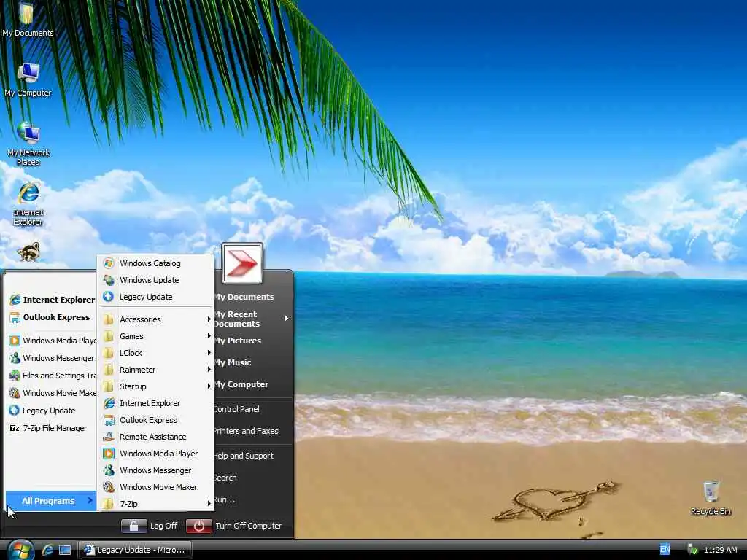Open Outlook Express in programs submenu
Screen dimensions: 747x560
[x=156, y=420]
